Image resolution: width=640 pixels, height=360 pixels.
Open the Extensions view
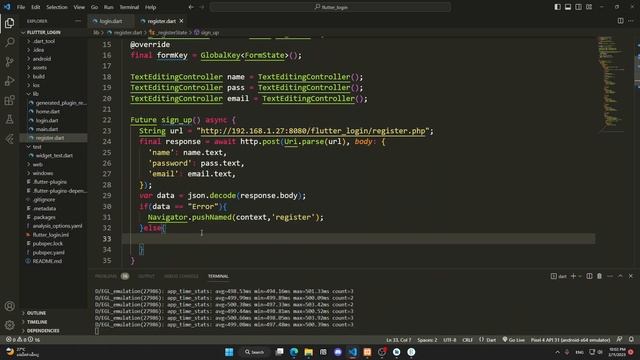click(x=9, y=100)
